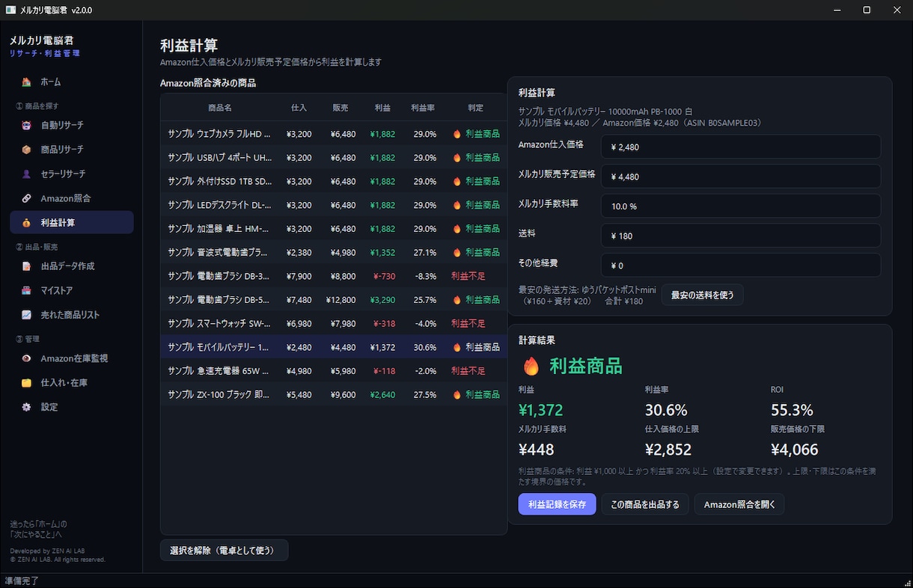913x588 pixels.
Task: Select the サンプル LEDデスクライト row
Action: coord(334,205)
